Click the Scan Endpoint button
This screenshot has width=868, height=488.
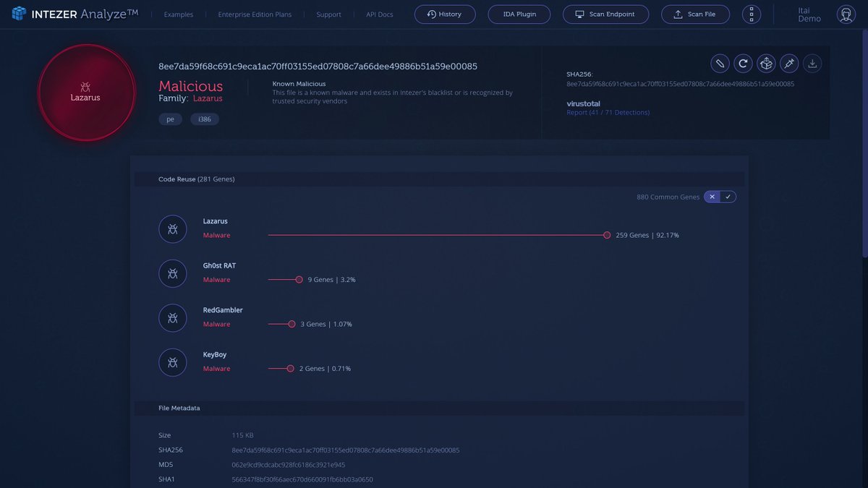click(x=606, y=14)
